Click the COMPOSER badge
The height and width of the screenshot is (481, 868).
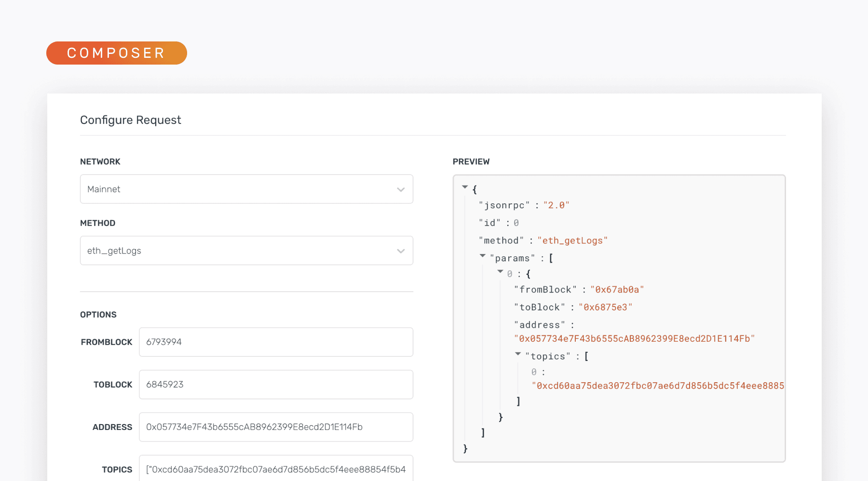(x=116, y=53)
